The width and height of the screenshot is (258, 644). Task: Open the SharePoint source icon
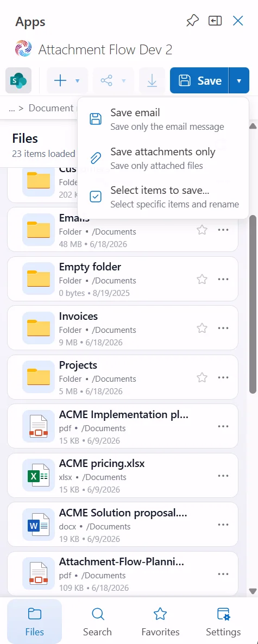[18, 80]
